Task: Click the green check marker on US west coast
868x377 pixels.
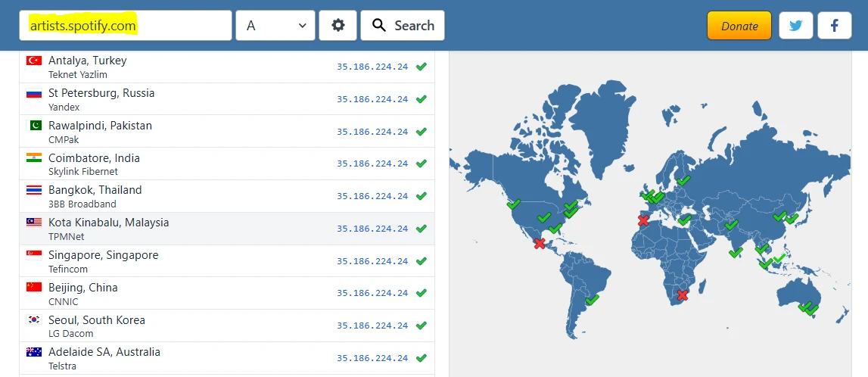Action: point(514,204)
